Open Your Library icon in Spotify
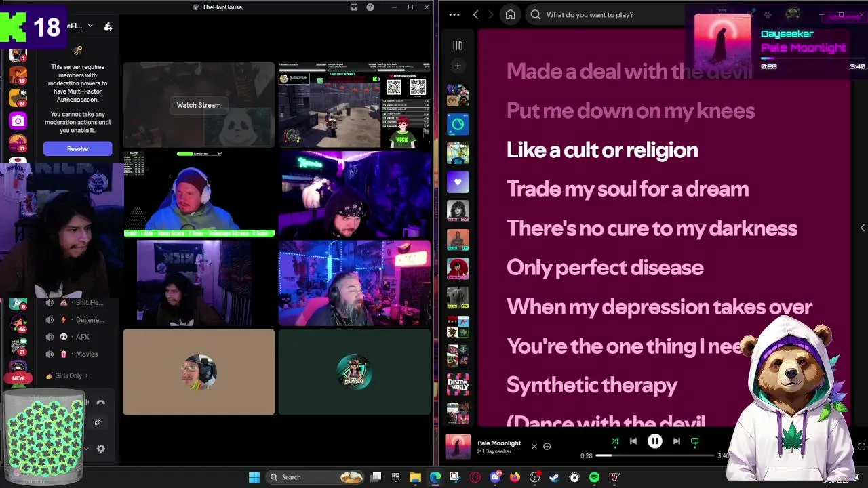Screen dimensions: 868x488 (x=458, y=45)
